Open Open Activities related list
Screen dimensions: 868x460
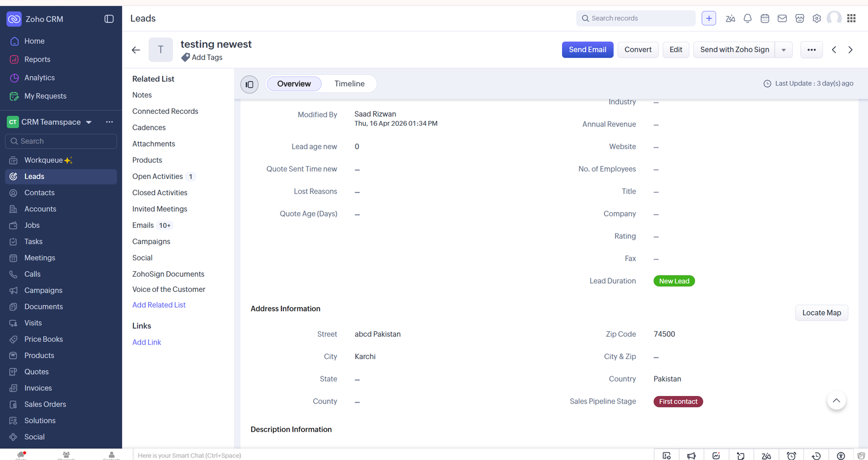pos(157,176)
